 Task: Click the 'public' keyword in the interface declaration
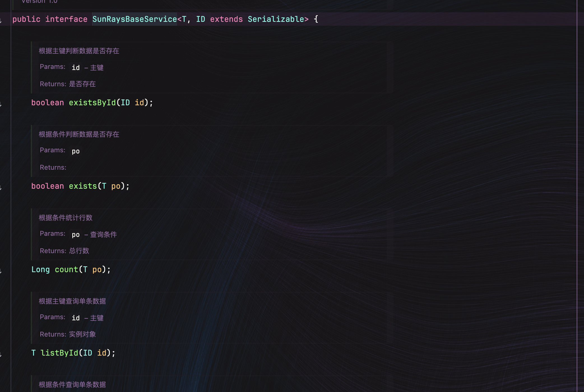coord(26,19)
